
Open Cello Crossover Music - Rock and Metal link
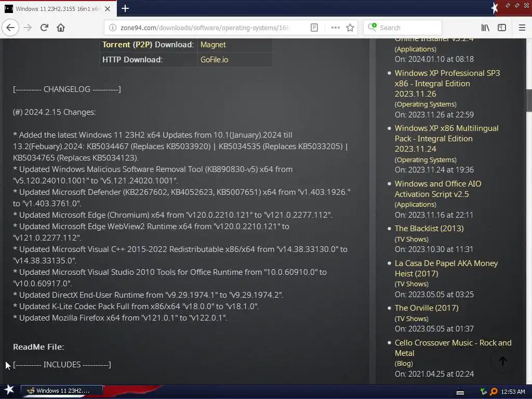click(453, 348)
